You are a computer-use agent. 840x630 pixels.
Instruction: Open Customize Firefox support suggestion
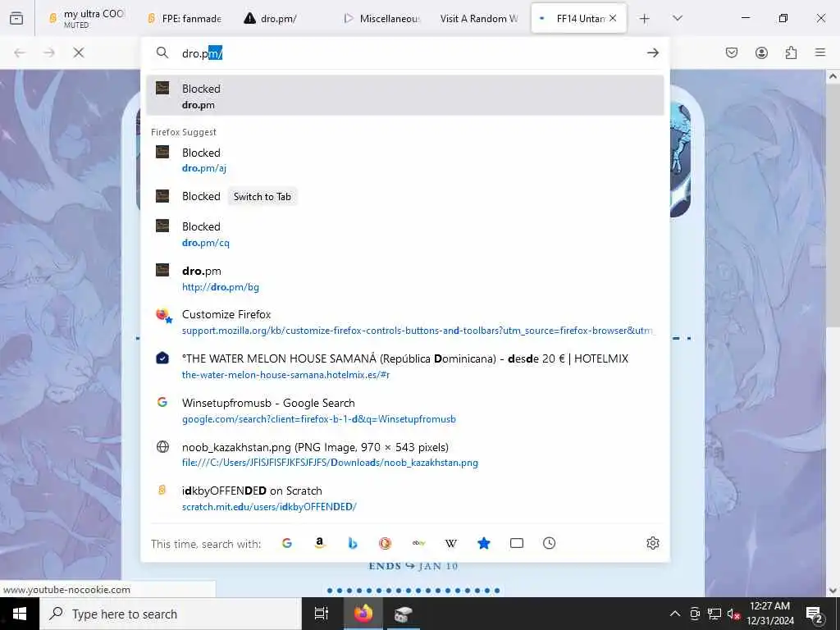(x=405, y=322)
